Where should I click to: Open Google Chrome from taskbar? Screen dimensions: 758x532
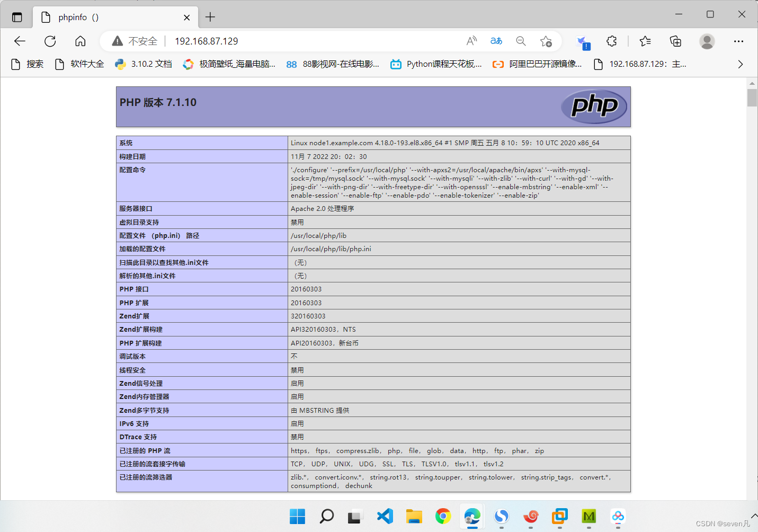tap(443, 516)
